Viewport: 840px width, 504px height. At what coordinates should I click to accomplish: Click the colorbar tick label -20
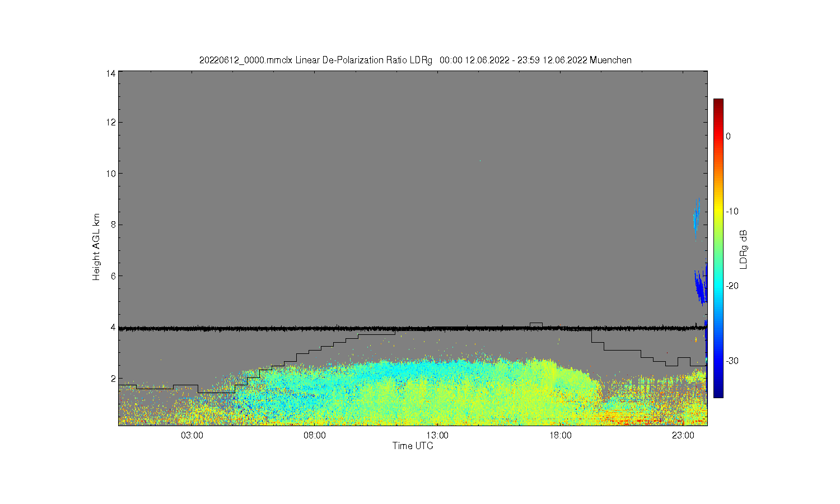click(731, 286)
